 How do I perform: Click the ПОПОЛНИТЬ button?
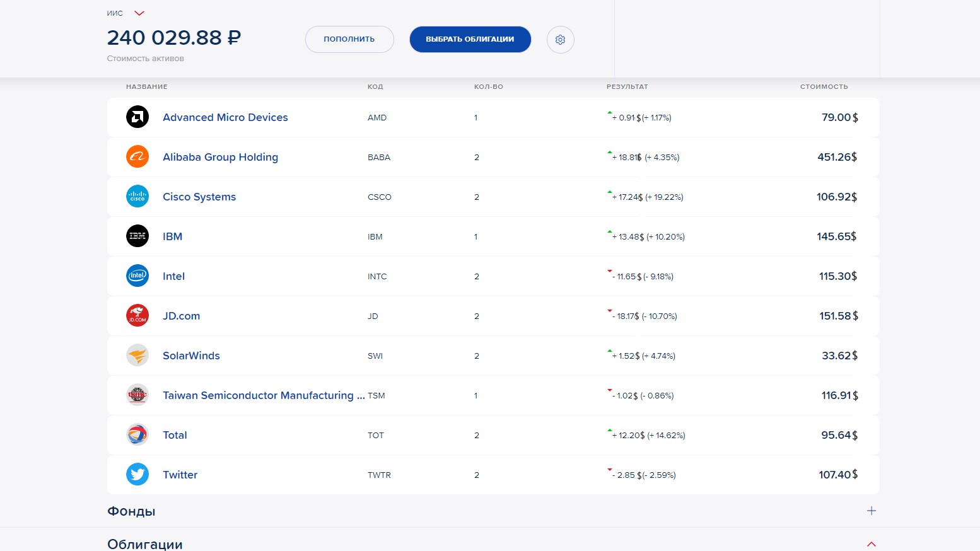tap(349, 39)
